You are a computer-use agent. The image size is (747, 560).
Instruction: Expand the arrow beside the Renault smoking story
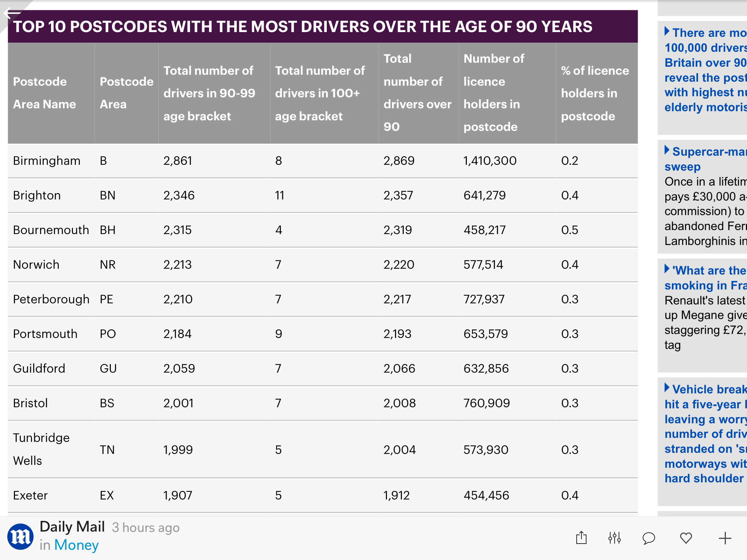coord(666,270)
